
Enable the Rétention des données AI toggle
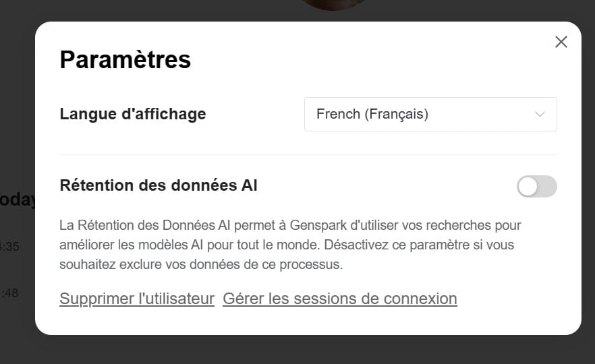coord(536,187)
